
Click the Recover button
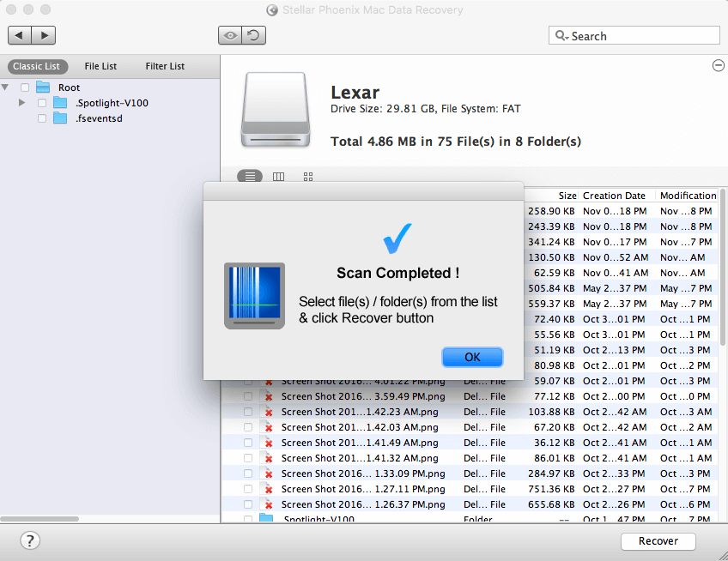point(658,541)
